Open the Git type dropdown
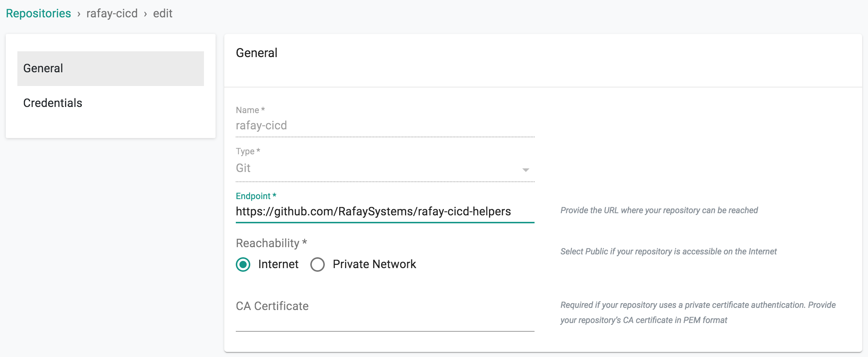This screenshot has width=868, height=357. (380, 168)
